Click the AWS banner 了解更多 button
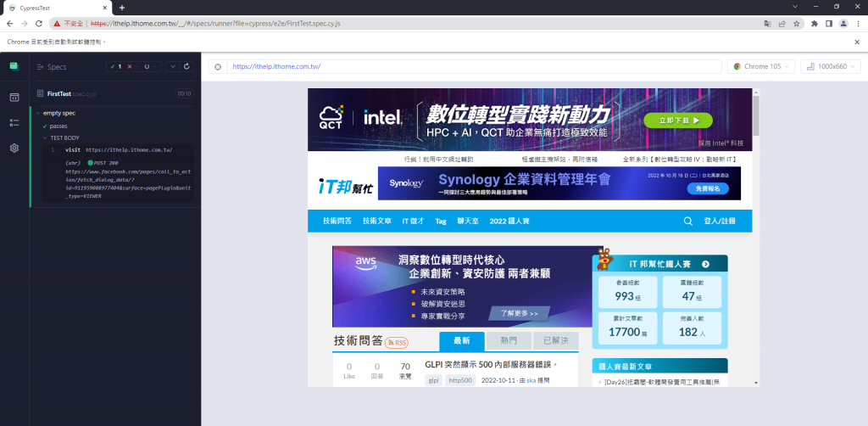This screenshot has width=868, height=426. [x=520, y=313]
